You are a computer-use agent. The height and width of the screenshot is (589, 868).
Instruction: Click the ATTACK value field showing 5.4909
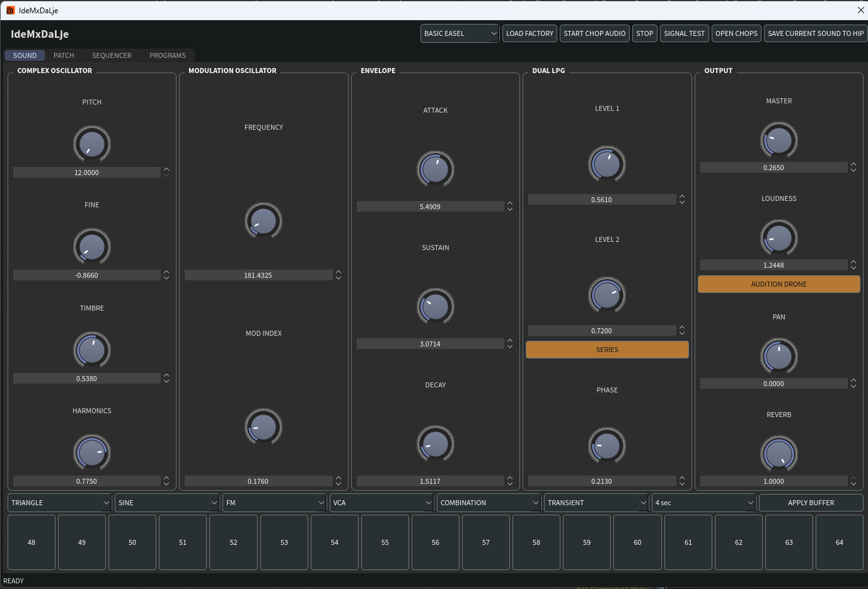(431, 207)
